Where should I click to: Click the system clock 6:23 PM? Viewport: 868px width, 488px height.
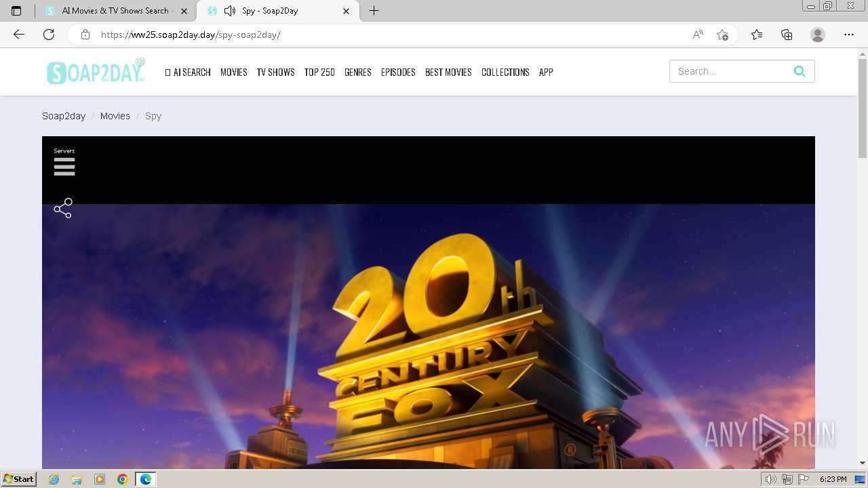click(x=833, y=479)
